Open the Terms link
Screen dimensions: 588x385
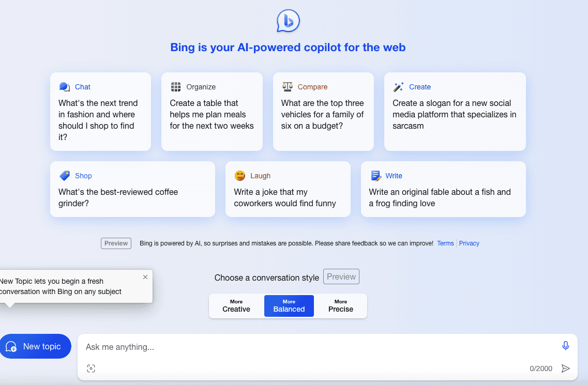coord(445,243)
